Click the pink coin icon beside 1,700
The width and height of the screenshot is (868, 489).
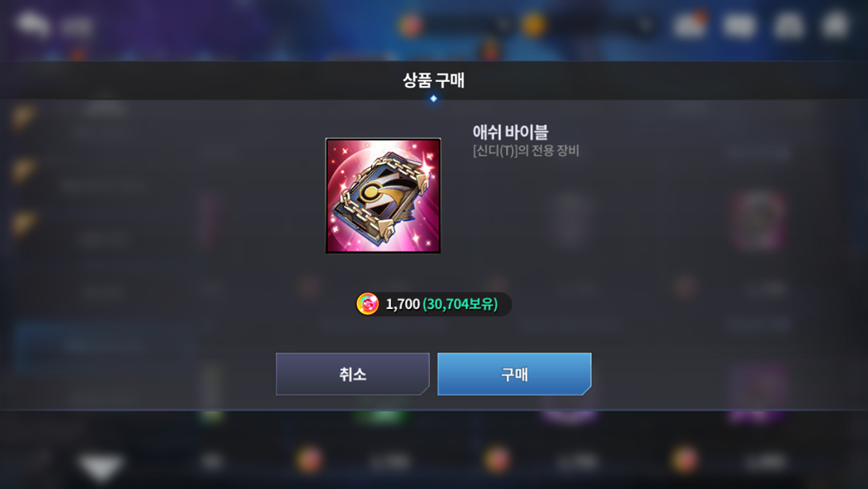pyautogui.click(x=367, y=303)
